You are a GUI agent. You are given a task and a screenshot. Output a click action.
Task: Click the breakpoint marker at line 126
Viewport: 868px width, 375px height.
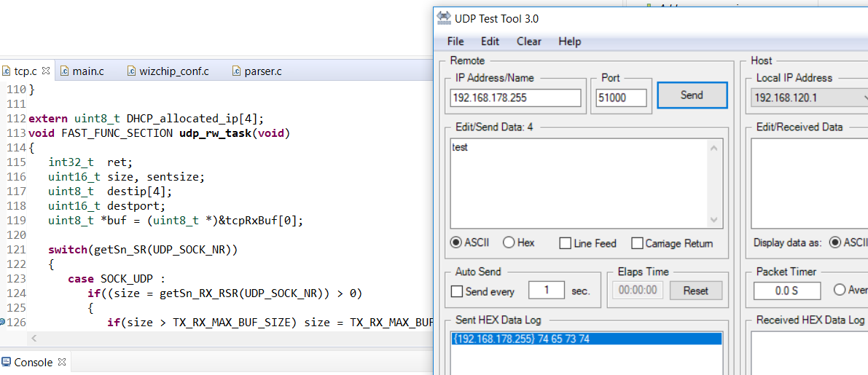[x=3, y=322]
